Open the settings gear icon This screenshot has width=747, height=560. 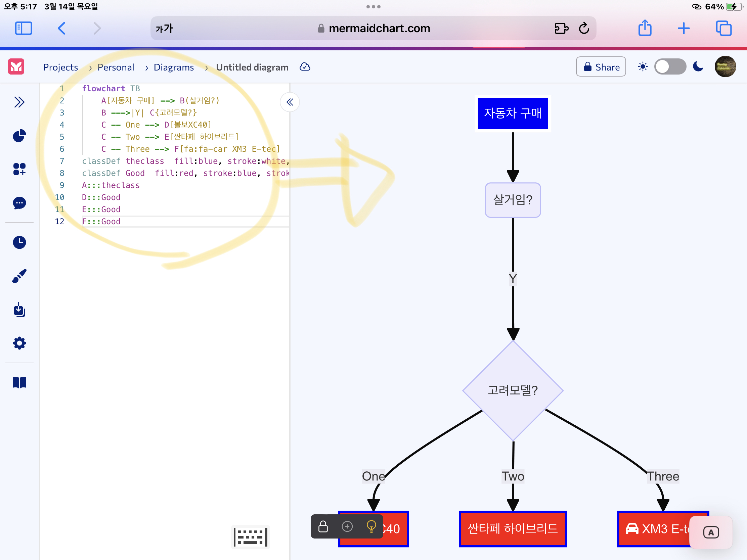point(19,343)
